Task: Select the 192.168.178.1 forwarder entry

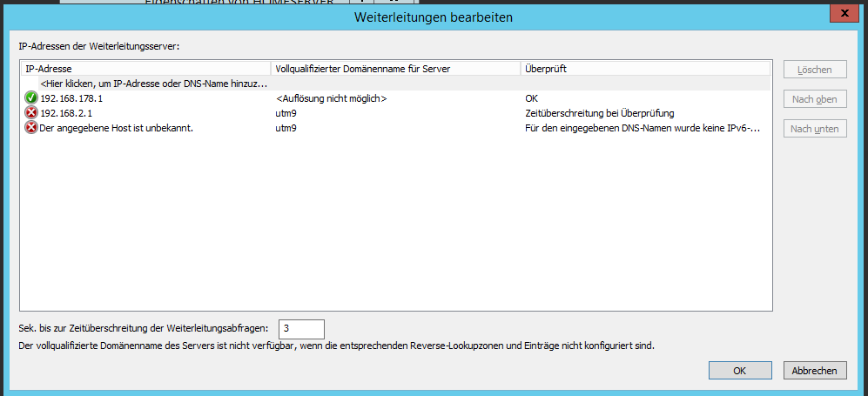Action: 71,98
